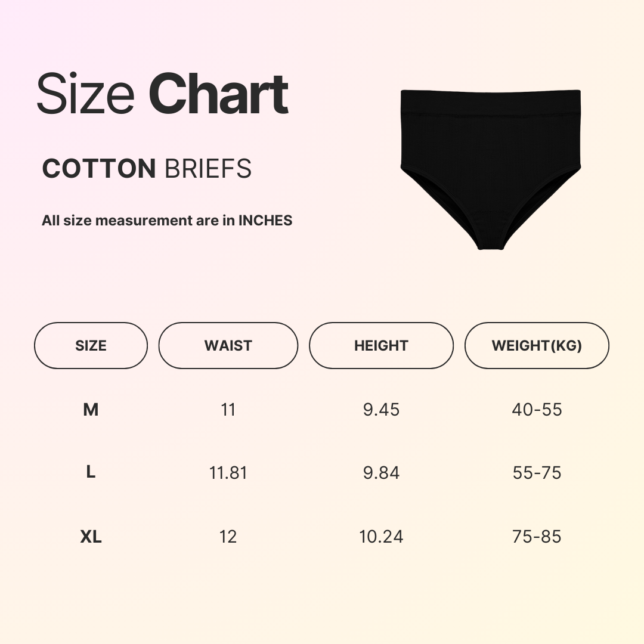Click weight range 40-55 for size M

537,410
